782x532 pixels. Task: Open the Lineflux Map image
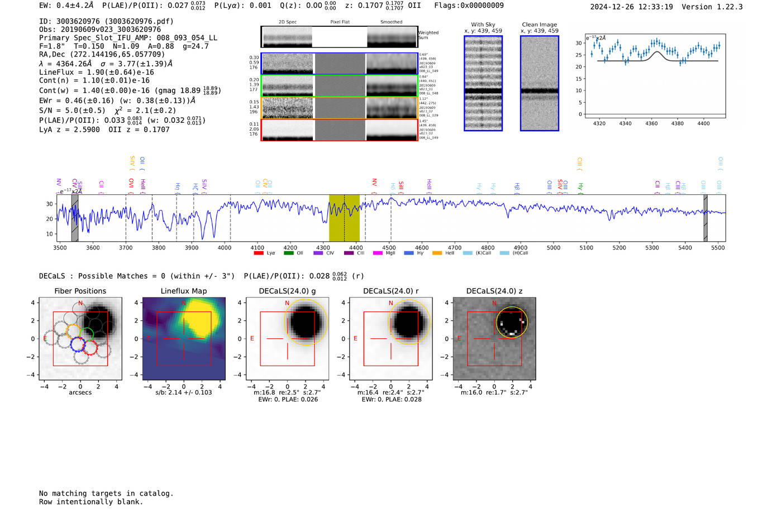[184, 339]
